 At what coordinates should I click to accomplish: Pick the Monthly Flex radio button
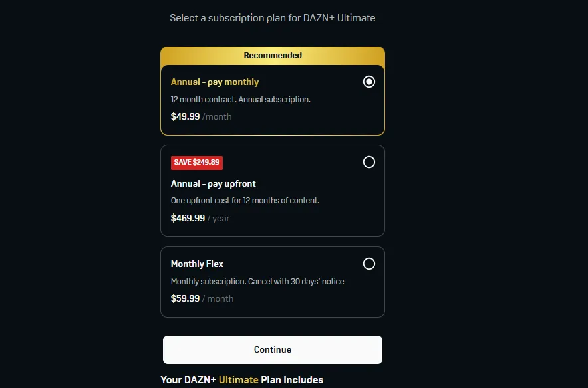tap(369, 264)
